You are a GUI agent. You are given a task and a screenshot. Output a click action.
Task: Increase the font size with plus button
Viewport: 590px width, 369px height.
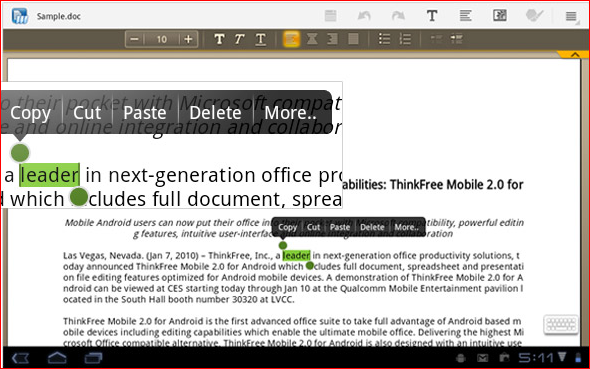(x=189, y=39)
